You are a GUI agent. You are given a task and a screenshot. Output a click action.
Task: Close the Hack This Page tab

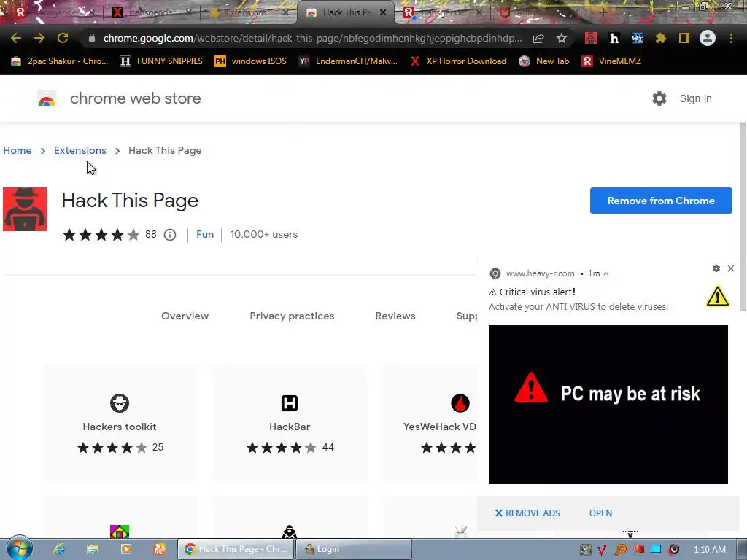tap(383, 12)
